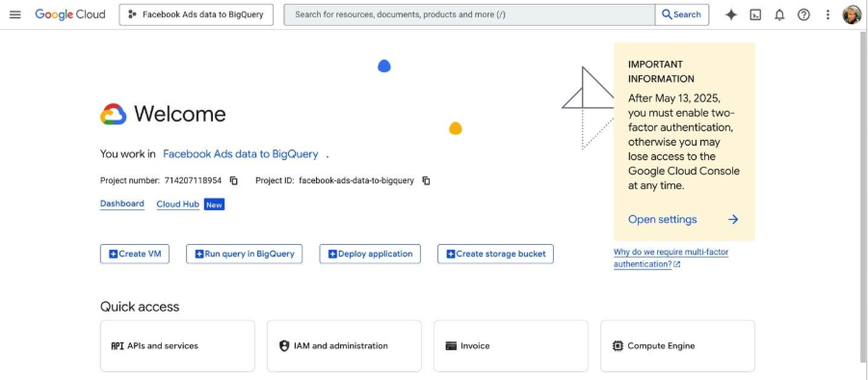Image resolution: width=868 pixels, height=380 pixels.
Task: Open the Cloud Hub link
Action: pyautogui.click(x=177, y=204)
